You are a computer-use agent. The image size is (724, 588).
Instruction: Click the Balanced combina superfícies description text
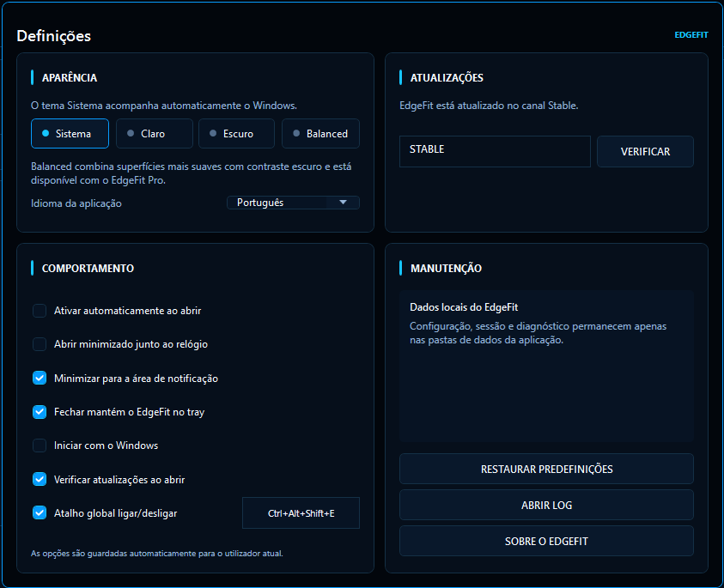(192, 173)
